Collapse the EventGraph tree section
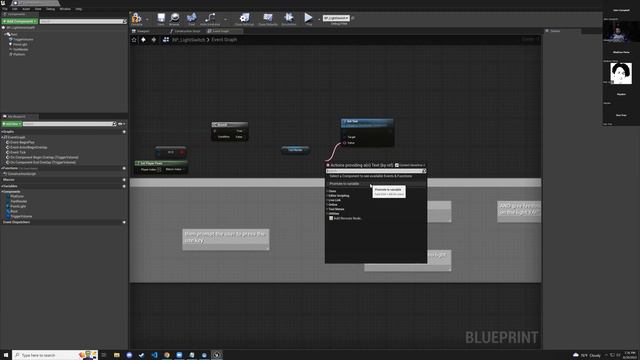640x360 pixels. tap(3, 138)
